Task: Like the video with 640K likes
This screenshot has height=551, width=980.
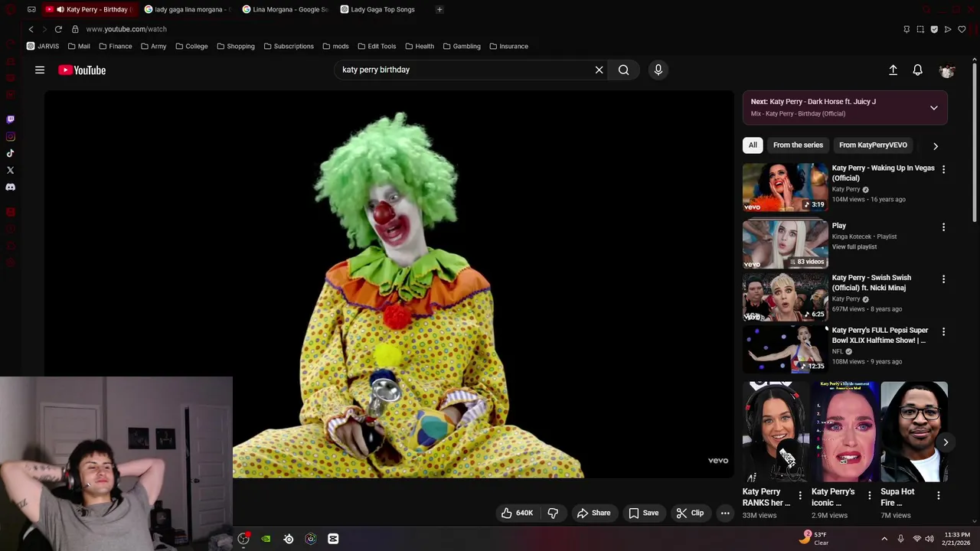Action: click(x=517, y=513)
